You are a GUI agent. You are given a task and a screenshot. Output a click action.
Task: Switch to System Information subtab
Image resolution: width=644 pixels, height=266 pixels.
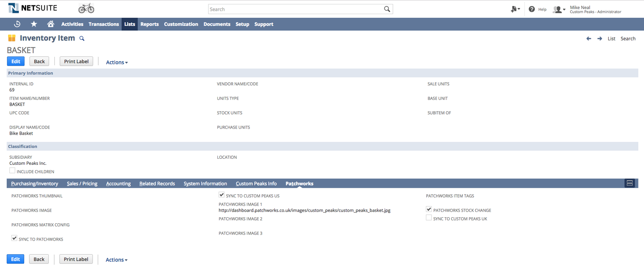(x=205, y=183)
